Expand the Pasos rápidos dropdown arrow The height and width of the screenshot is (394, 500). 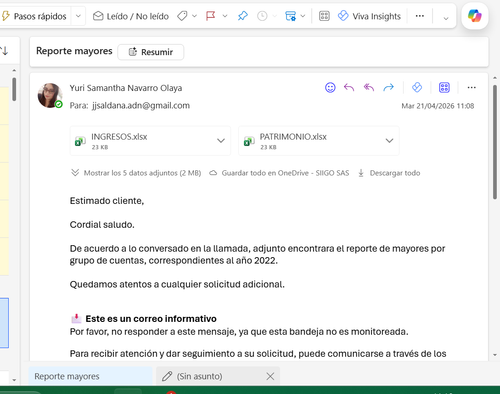[x=78, y=16]
